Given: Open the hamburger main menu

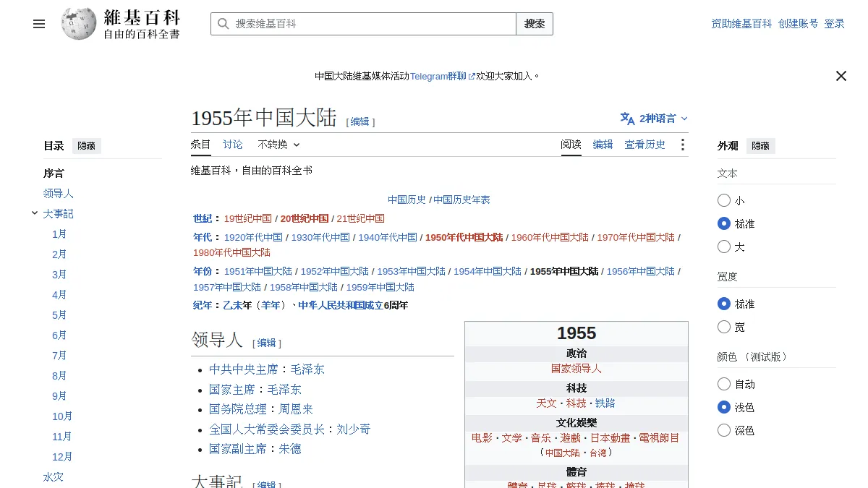Looking at the screenshot, I should point(39,24).
